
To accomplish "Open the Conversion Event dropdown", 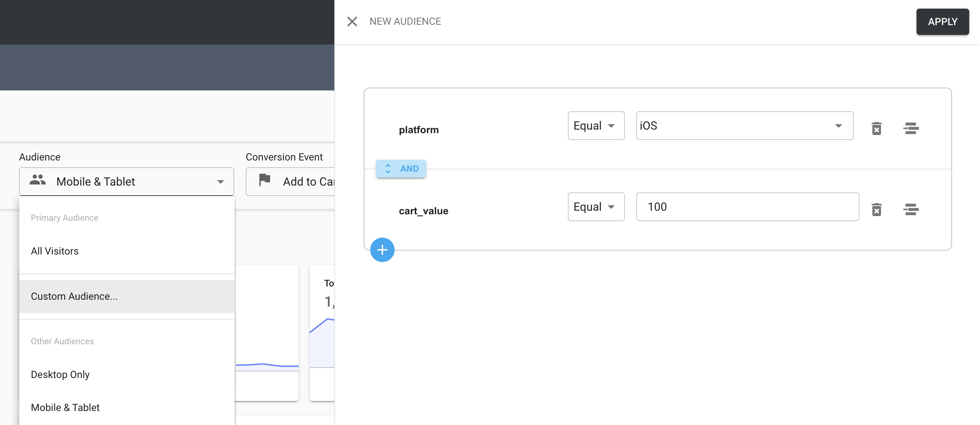I will pos(290,182).
